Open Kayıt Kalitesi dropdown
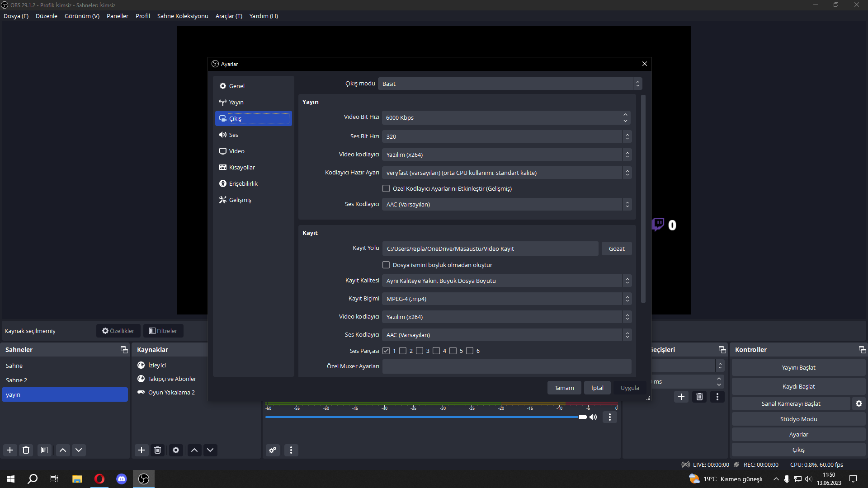868x488 pixels. click(507, 281)
